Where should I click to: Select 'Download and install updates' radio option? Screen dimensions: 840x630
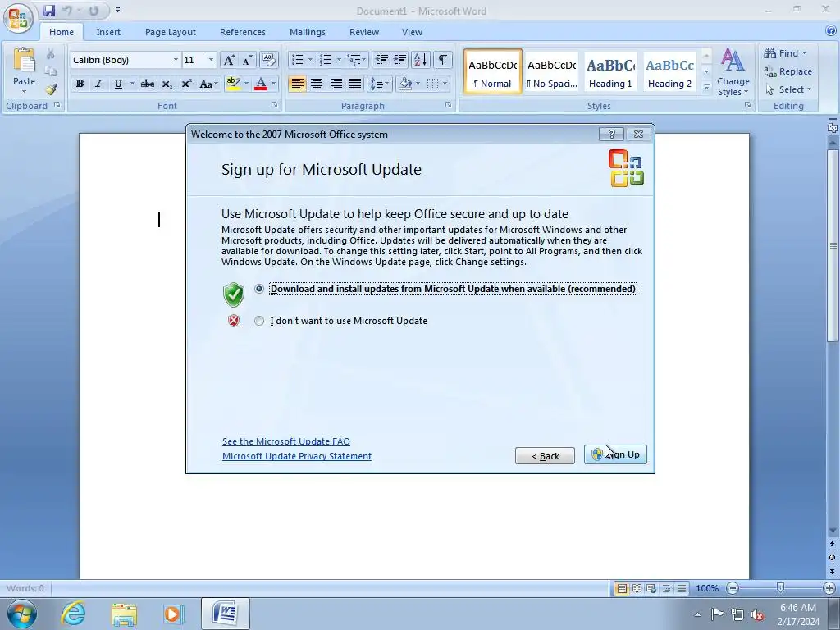[x=259, y=289]
